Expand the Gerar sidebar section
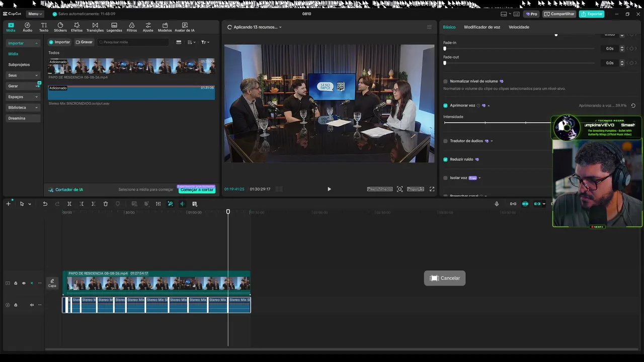 (x=23, y=86)
